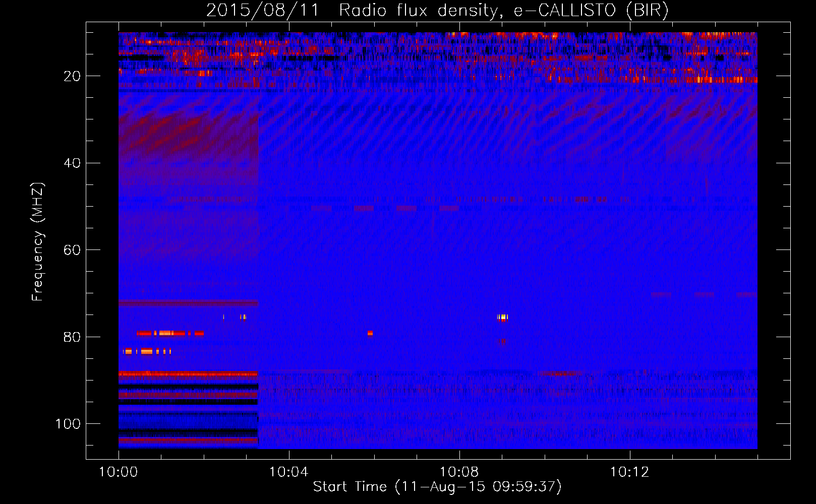Click the 'Start Time (11-Aug-15 09:59:37)' label

tap(437, 487)
